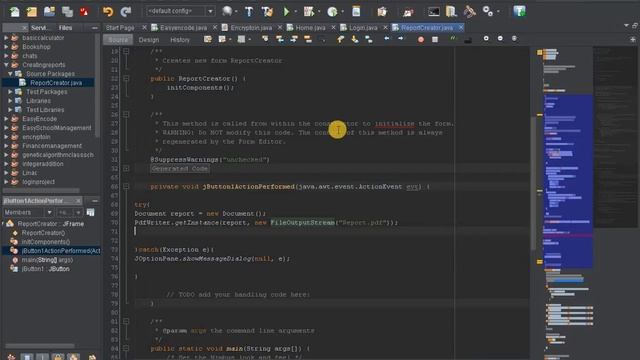The image size is (640, 360).
Task: Click the Open Project icon
Action: (x=49, y=11)
